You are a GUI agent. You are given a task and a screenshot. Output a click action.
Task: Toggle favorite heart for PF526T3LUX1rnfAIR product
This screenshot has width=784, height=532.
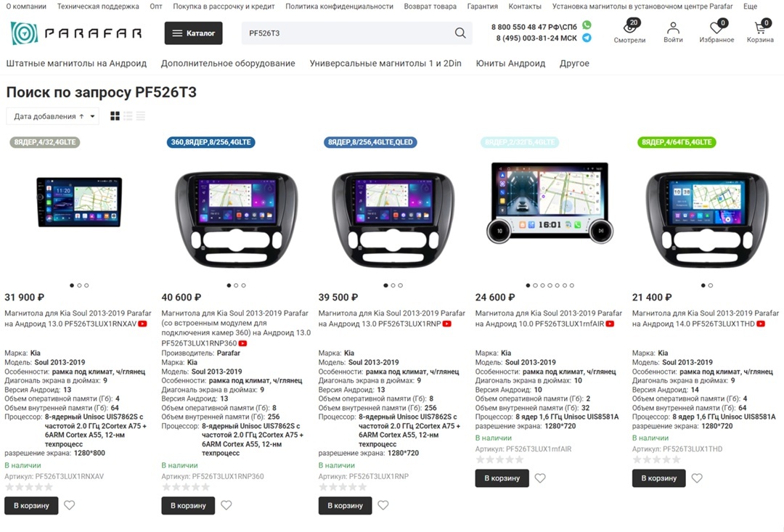tap(540, 478)
